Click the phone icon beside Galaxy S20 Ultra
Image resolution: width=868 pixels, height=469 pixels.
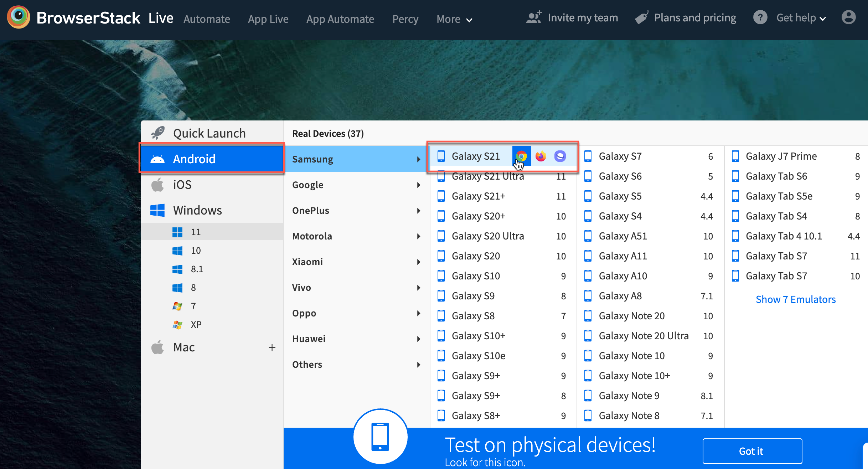[x=441, y=236]
